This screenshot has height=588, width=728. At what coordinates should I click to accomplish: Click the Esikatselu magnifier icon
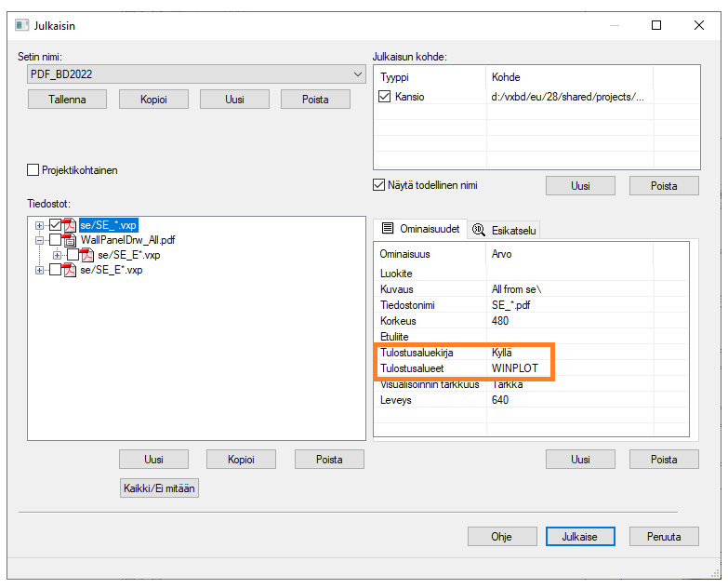tap(480, 230)
